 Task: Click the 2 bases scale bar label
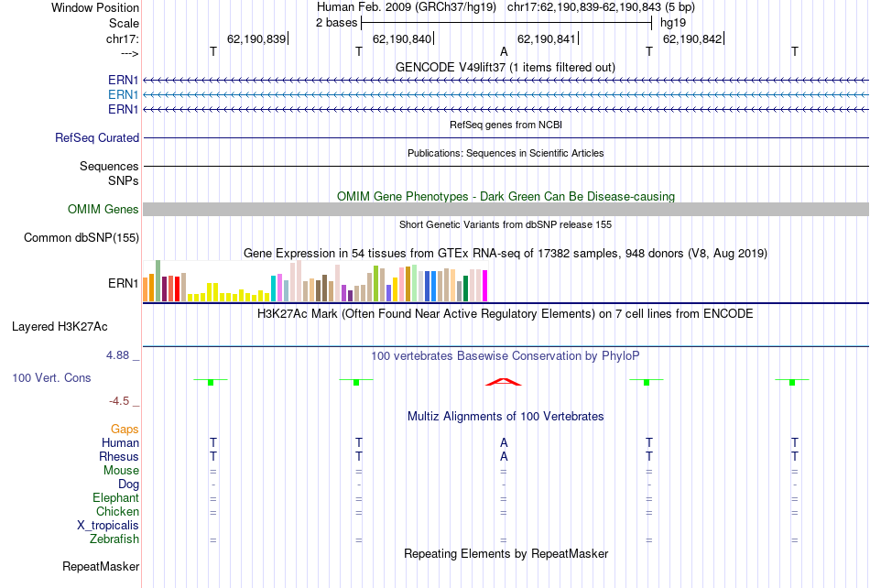(x=336, y=23)
